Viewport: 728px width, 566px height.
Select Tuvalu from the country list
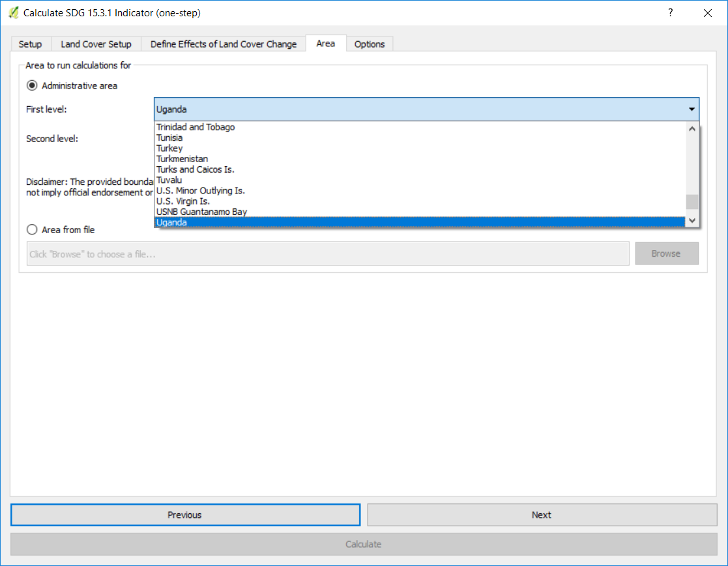169,180
